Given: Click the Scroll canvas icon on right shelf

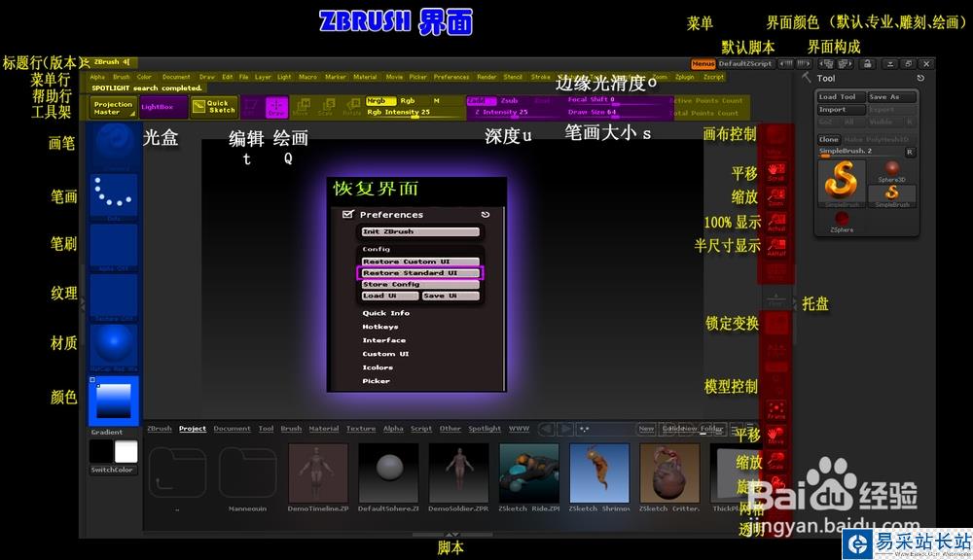Looking at the screenshot, I should [x=775, y=172].
